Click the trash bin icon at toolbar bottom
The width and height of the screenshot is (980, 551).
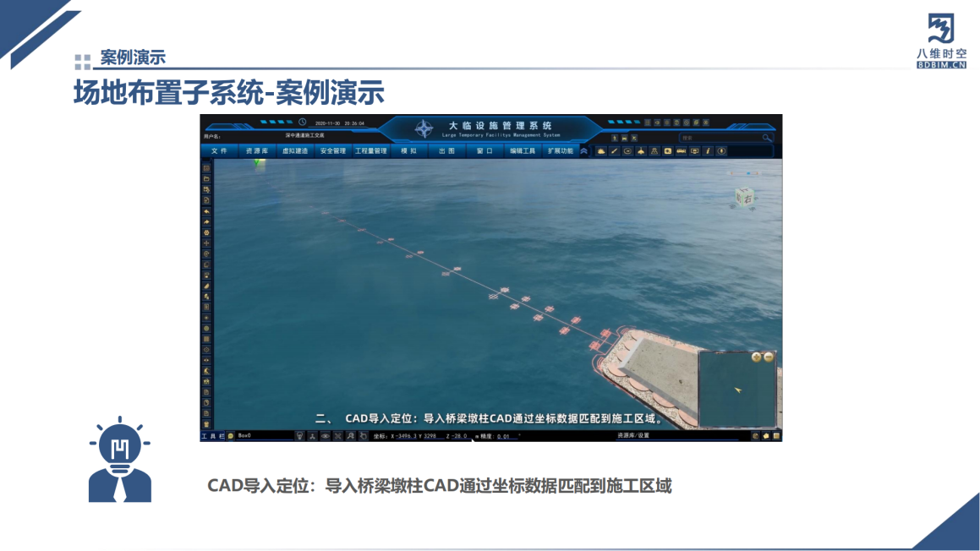(x=206, y=424)
